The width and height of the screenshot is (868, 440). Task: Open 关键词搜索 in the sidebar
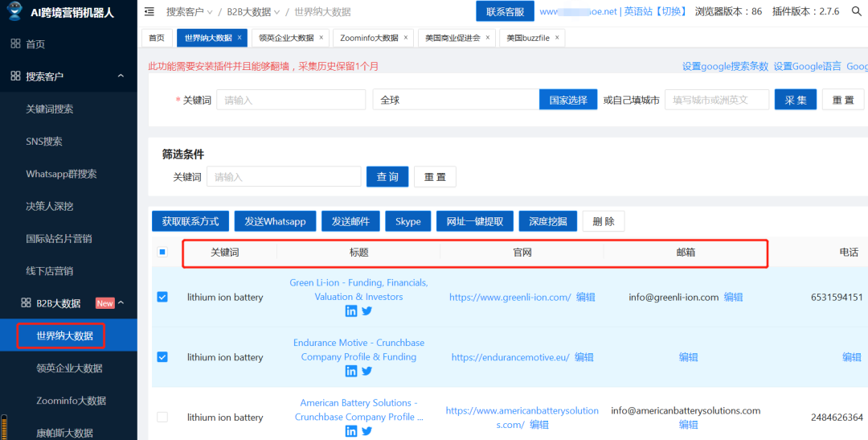point(49,109)
